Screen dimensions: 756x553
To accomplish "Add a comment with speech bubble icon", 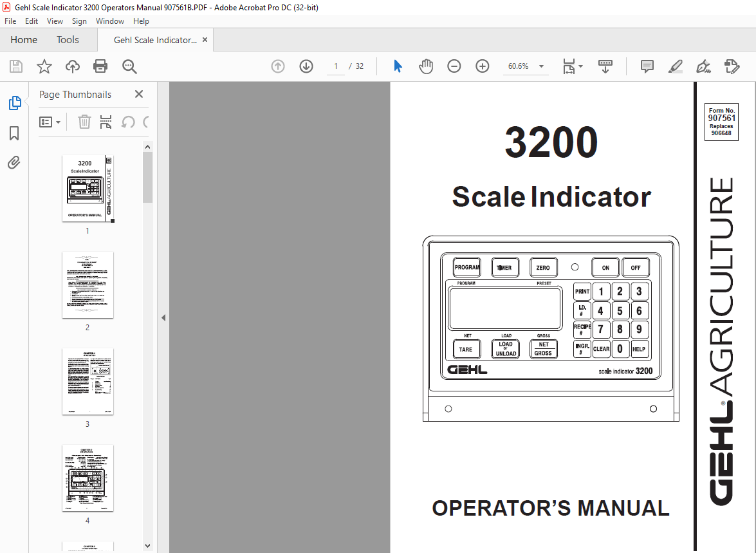I will tap(647, 66).
